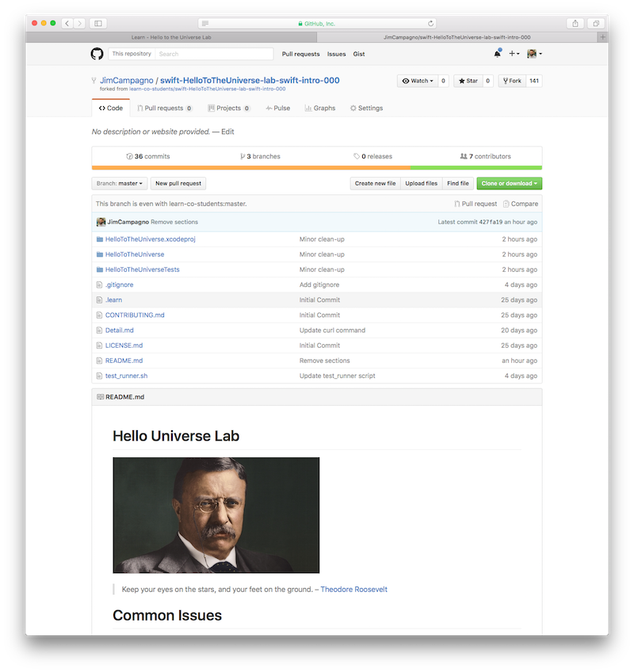634x672 pixels.
Task: Click the New pull request button
Action: 177,183
